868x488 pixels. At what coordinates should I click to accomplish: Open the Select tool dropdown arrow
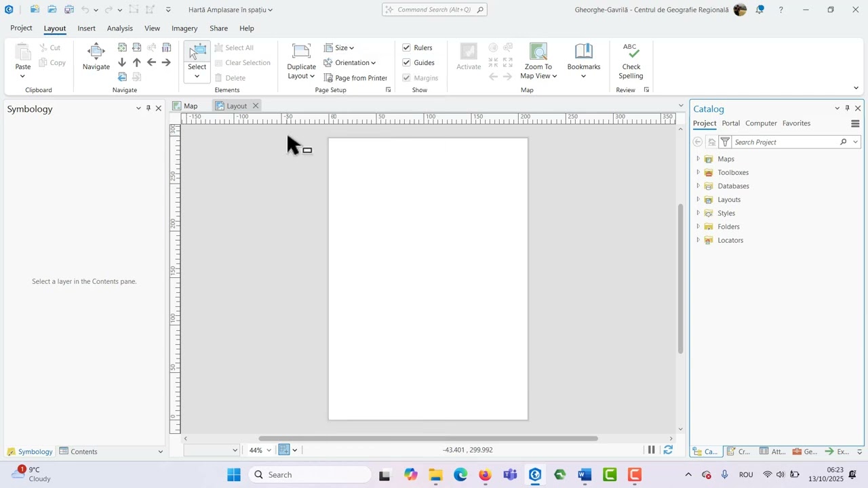click(x=197, y=76)
